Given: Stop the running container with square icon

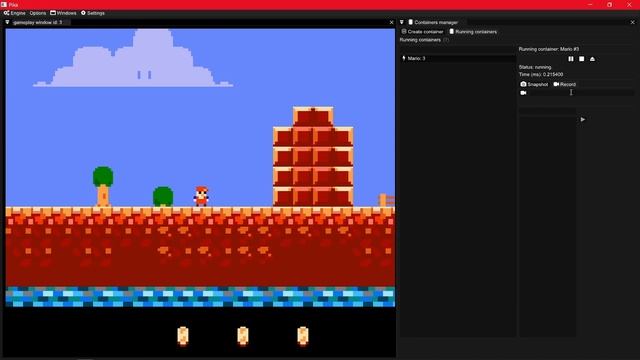Looking at the screenshot, I should click(x=582, y=59).
